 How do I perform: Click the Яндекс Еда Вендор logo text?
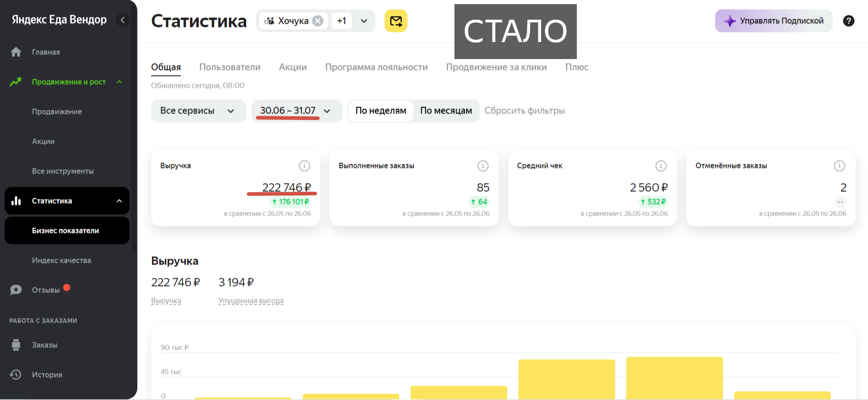coord(59,20)
